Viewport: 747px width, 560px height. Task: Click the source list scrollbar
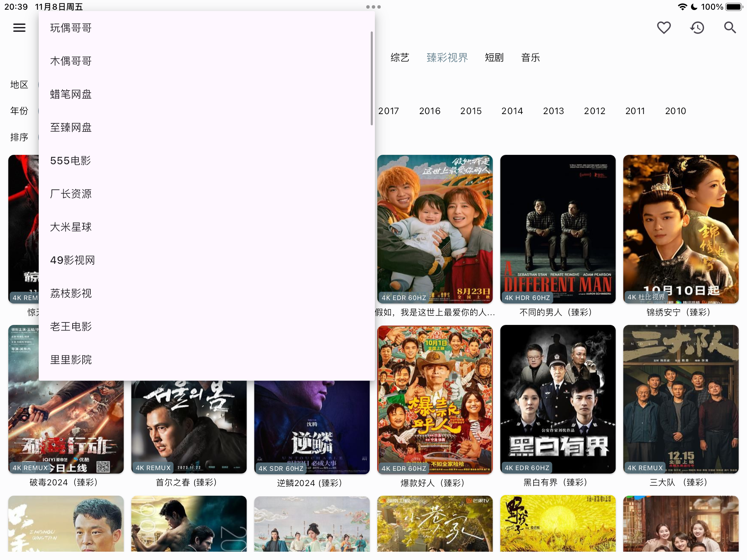click(x=372, y=78)
